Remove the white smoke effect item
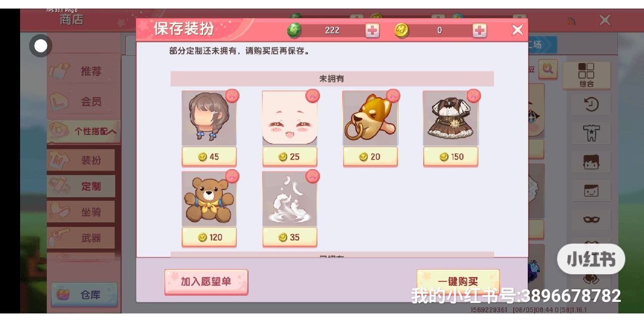This screenshot has height=322, width=644. [x=312, y=176]
